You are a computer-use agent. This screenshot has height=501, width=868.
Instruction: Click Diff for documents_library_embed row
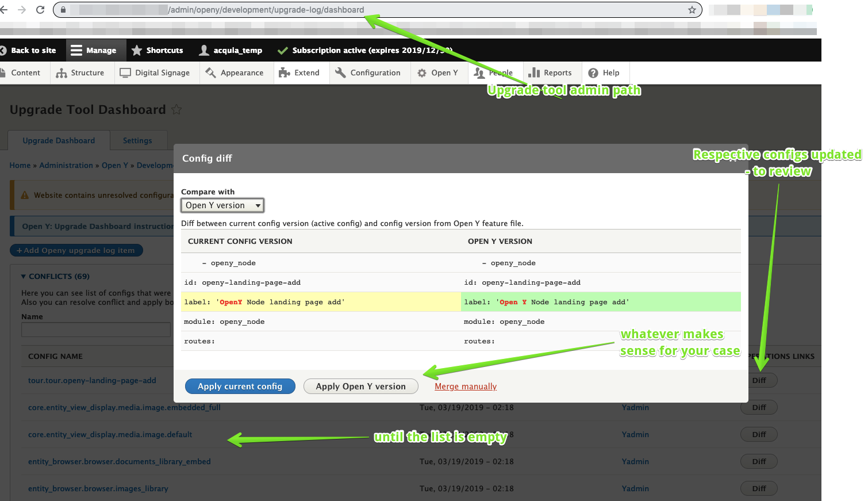(x=759, y=461)
